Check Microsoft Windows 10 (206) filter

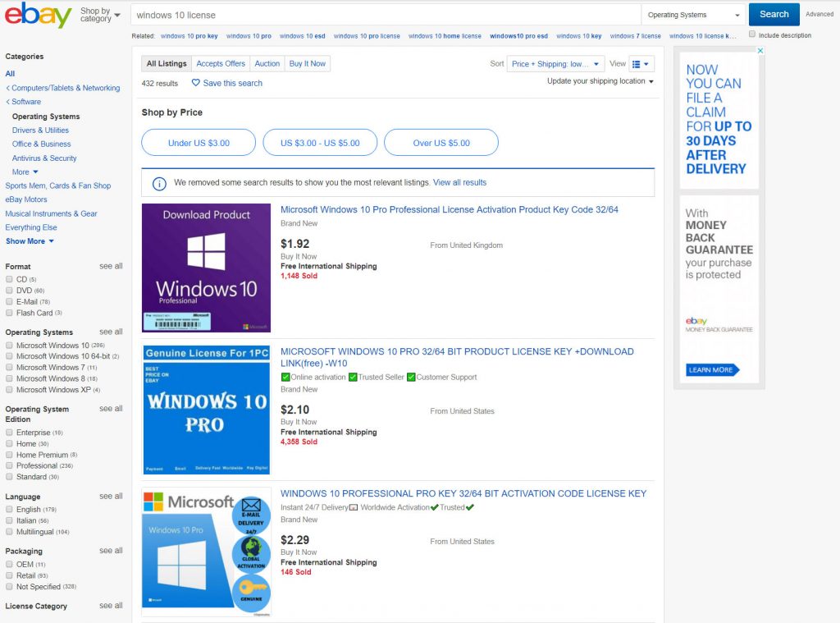[x=9, y=346]
